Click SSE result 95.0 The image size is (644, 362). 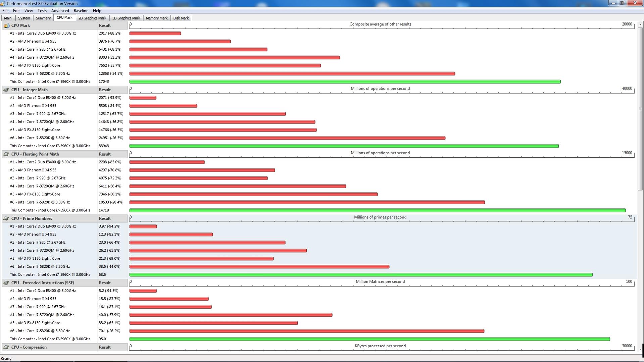point(102,340)
